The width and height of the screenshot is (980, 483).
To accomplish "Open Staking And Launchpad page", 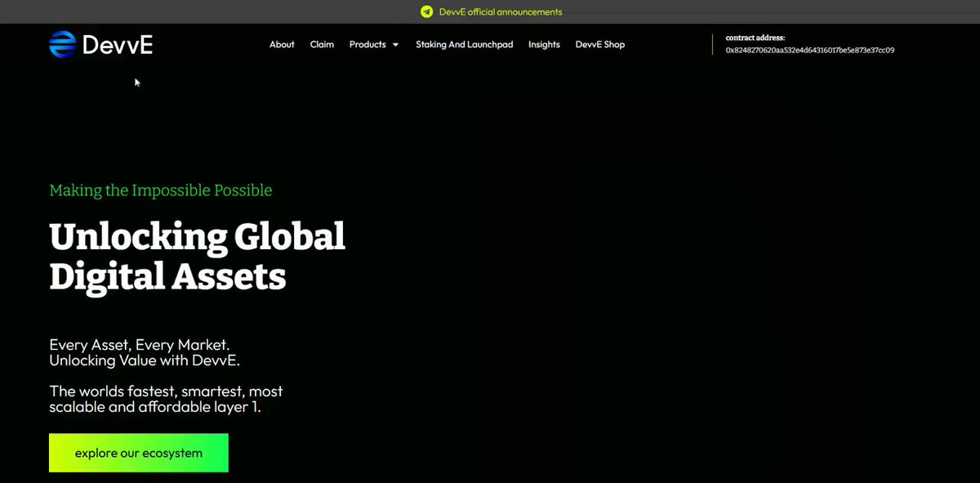I will 464,44.
